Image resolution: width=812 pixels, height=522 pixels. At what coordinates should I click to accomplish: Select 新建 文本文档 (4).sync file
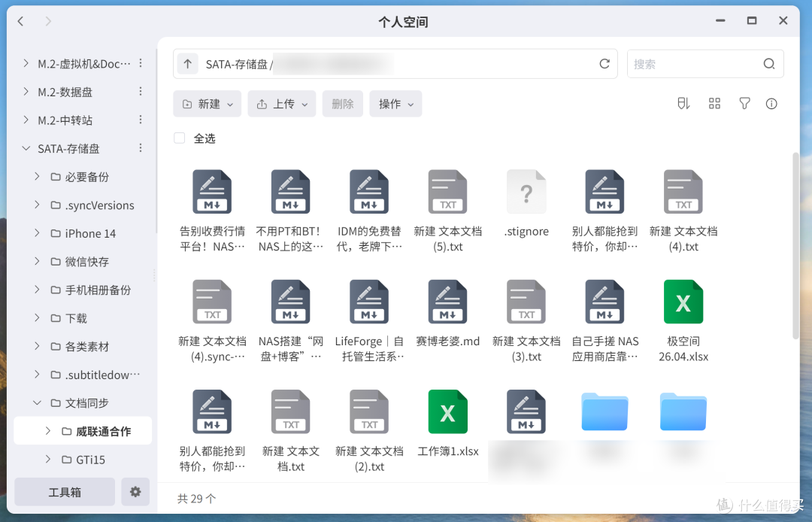coord(212,302)
